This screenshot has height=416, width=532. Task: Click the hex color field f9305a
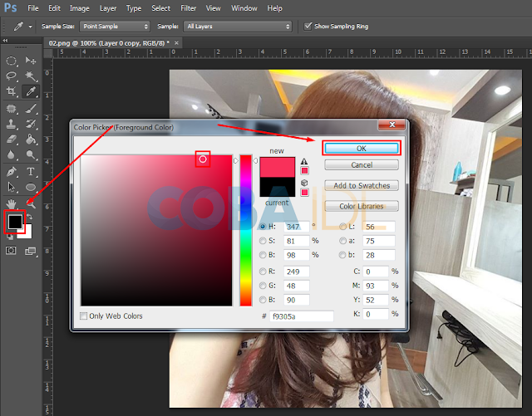[302, 316]
